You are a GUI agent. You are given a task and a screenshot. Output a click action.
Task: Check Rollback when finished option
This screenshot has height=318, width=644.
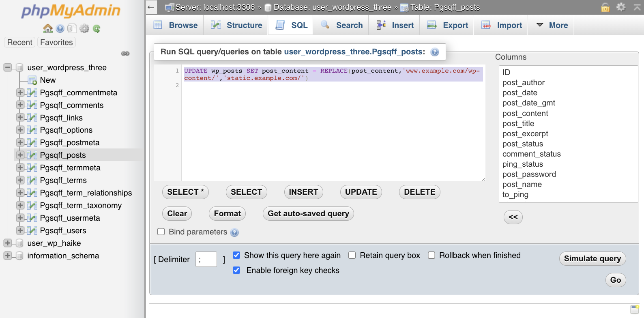point(431,255)
